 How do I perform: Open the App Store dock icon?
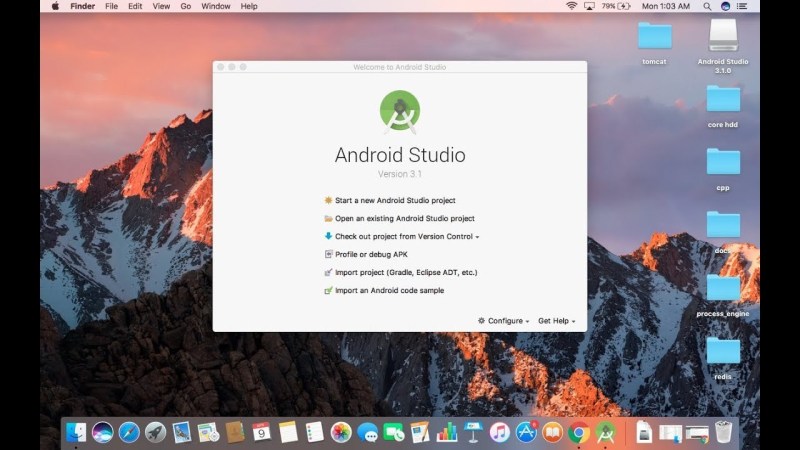point(526,432)
